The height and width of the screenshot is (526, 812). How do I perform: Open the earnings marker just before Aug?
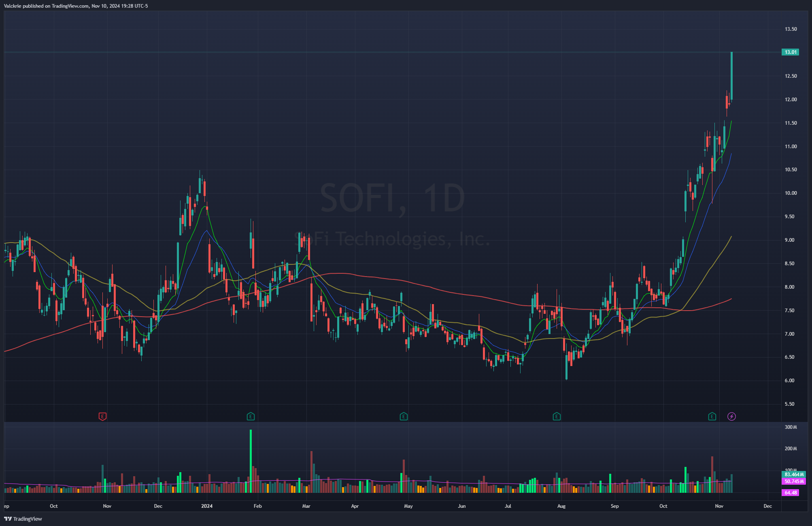point(557,416)
